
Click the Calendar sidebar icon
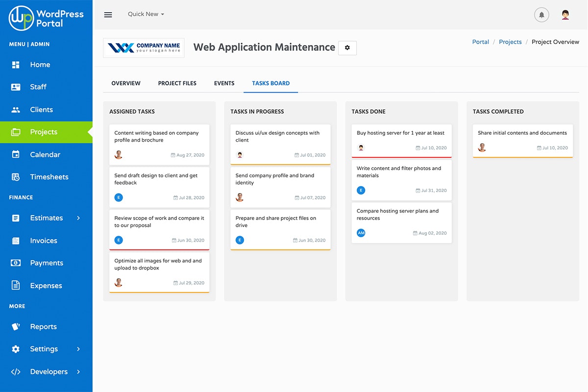pyautogui.click(x=16, y=154)
